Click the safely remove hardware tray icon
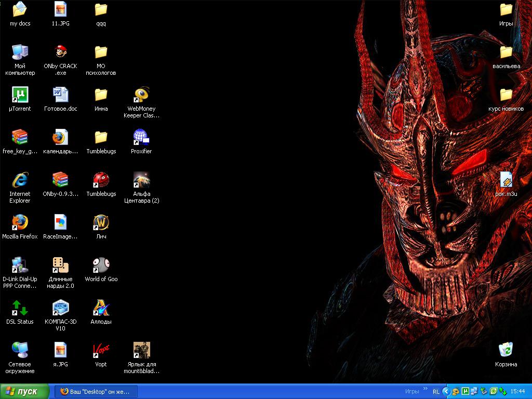The height and width of the screenshot is (399, 532). pos(484,392)
